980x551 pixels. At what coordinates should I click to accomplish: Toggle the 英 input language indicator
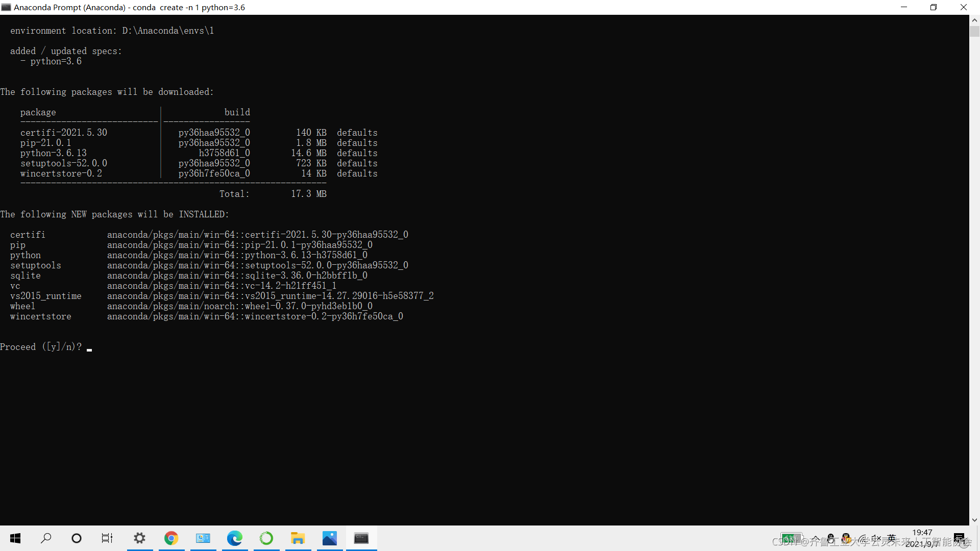tap(892, 538)
